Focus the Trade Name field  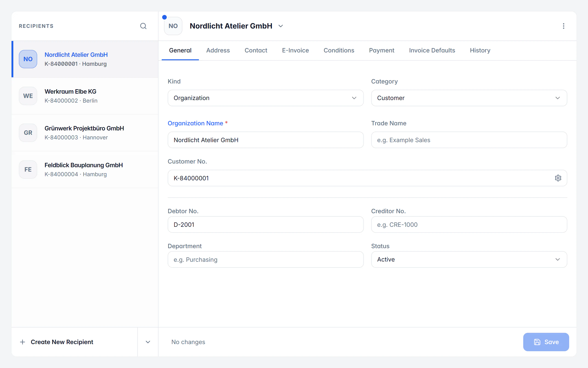(469, 140)
